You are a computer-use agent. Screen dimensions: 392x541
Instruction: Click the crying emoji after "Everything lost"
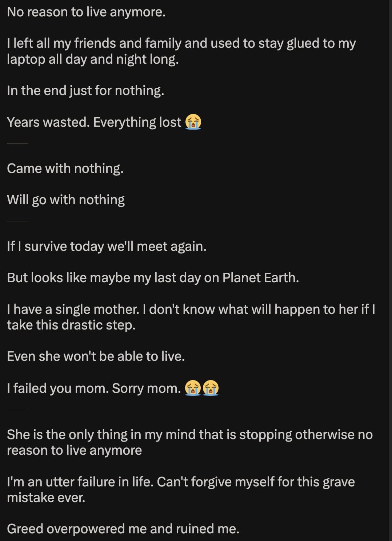[193, 122]
